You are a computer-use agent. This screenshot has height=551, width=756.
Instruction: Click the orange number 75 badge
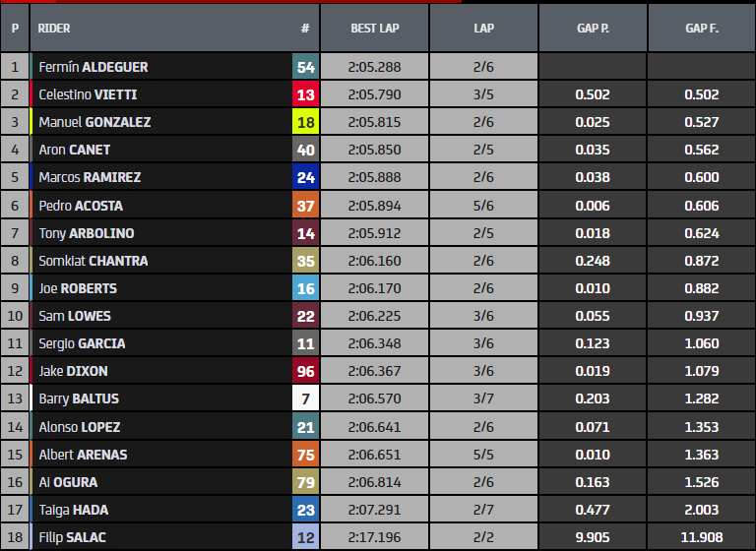tap(305, 455)
